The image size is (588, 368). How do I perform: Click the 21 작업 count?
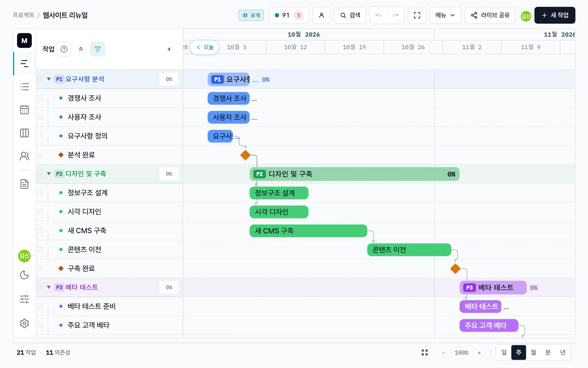(x=26, y=352)
